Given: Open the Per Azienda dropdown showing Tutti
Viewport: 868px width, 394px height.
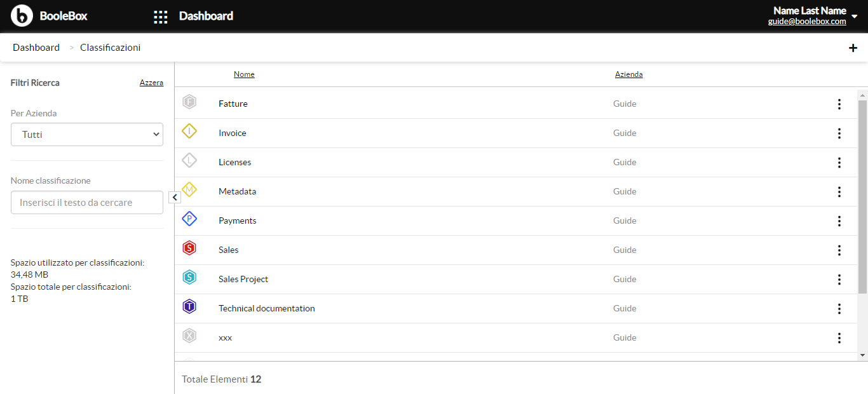Looking at the screenshot, I should [87, 135].
